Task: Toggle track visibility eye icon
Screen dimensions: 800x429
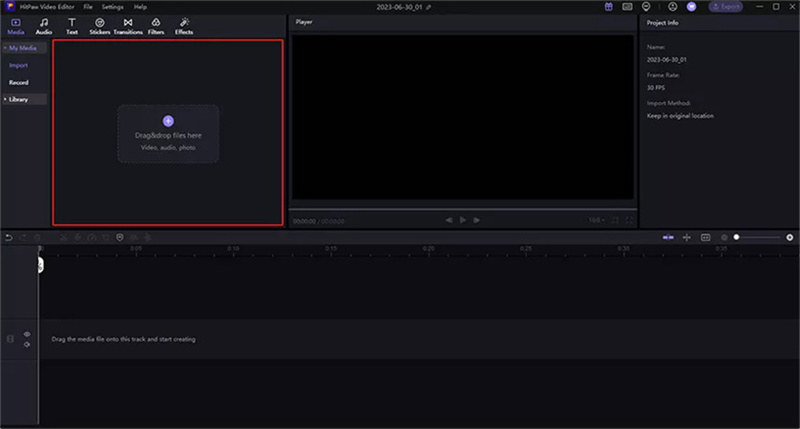Action: tap(27, 334)
